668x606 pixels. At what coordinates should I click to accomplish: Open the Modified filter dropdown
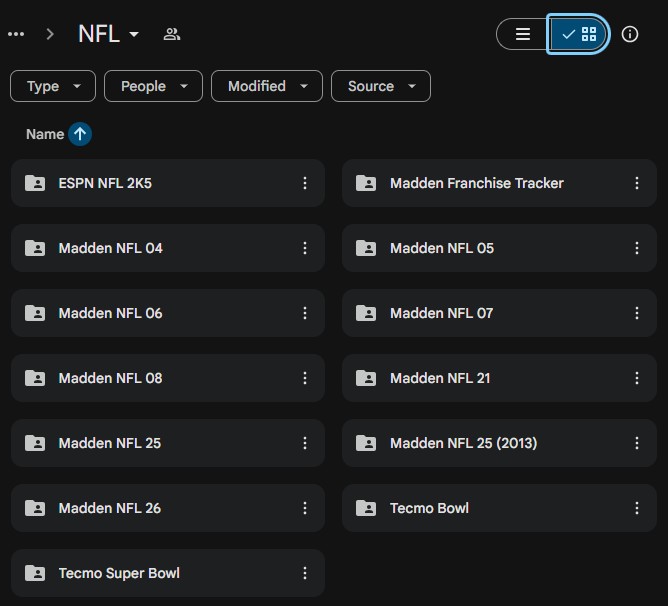(267, 86)
